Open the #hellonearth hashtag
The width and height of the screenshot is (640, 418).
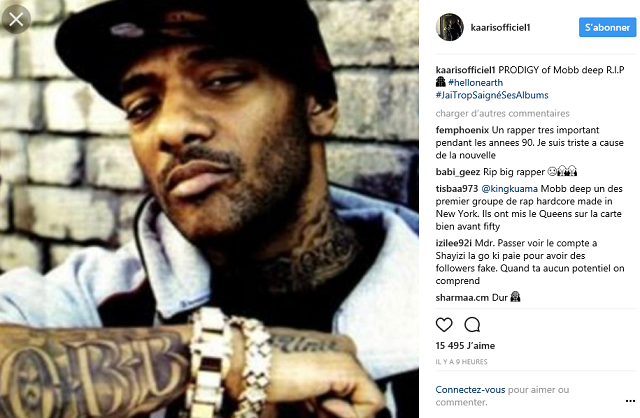[x=475, y=82]
